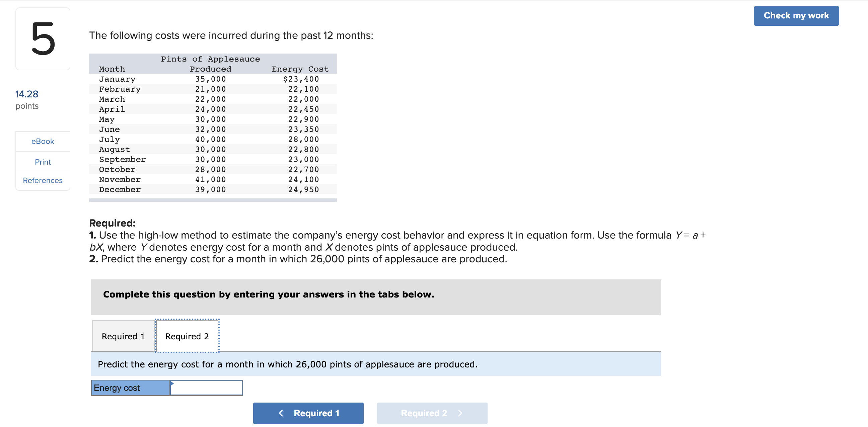The width and height of the screenshot is (868, 427).
Task: Click the Energy cost input field
Action: [x=206, y=388]
